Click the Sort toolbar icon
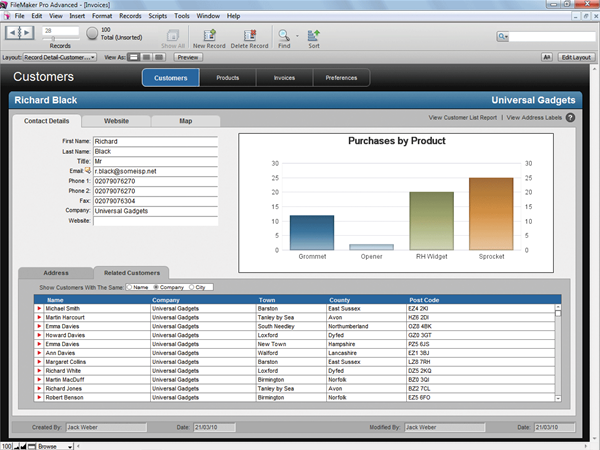 tap(314, 34)
